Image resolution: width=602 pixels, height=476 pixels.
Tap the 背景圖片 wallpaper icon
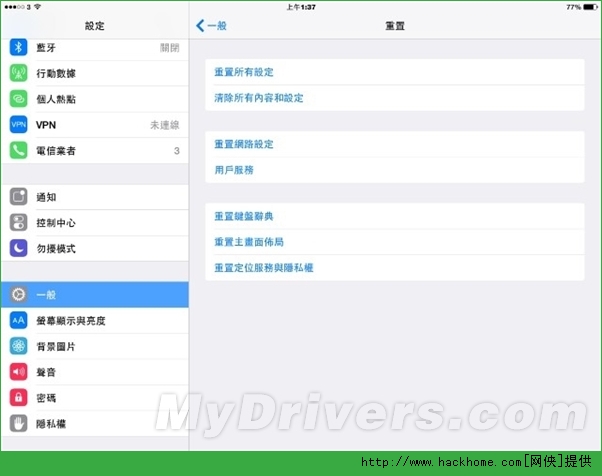[x=18, y=346]
